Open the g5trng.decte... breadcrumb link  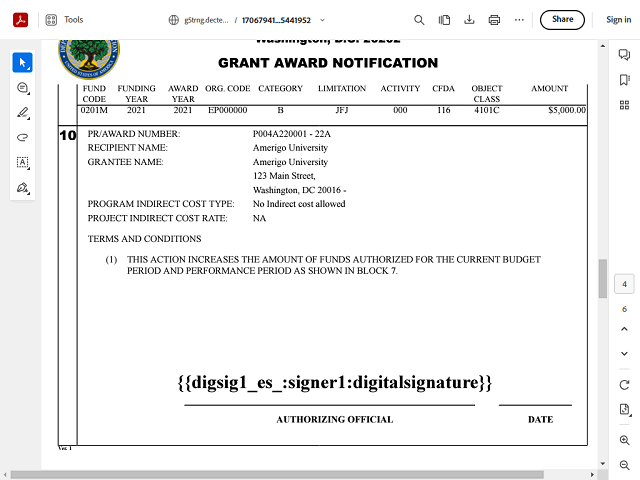[x=206, y=20]
